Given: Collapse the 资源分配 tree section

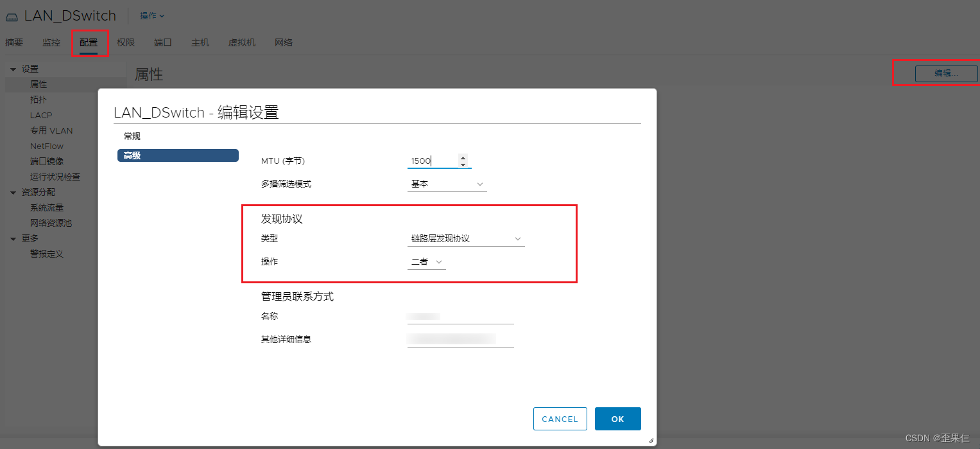Looking at the screenshot, I should 13,192.
